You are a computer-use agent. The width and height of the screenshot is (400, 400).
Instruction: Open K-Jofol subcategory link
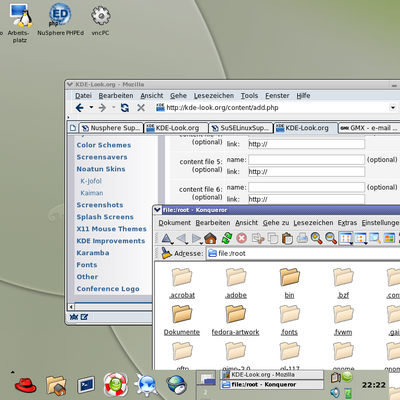[91, 181]
